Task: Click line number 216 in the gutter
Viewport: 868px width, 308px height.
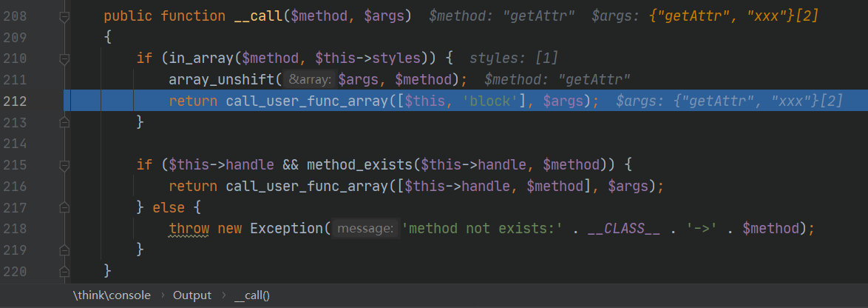Action: click(x=15, y=187)
